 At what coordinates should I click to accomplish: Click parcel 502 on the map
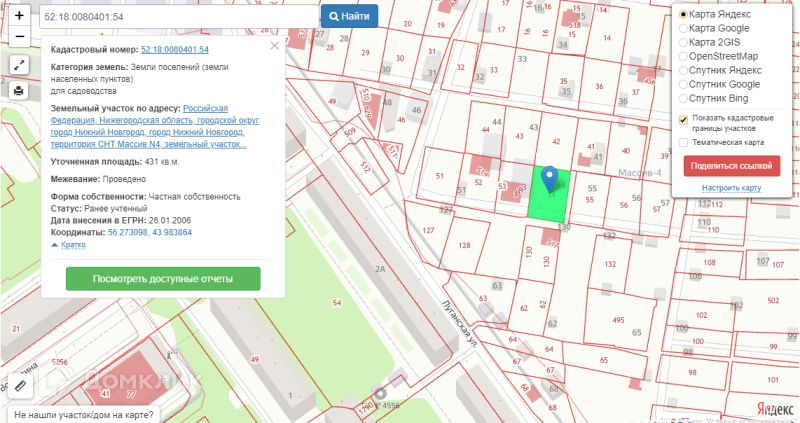click(773, 300)
